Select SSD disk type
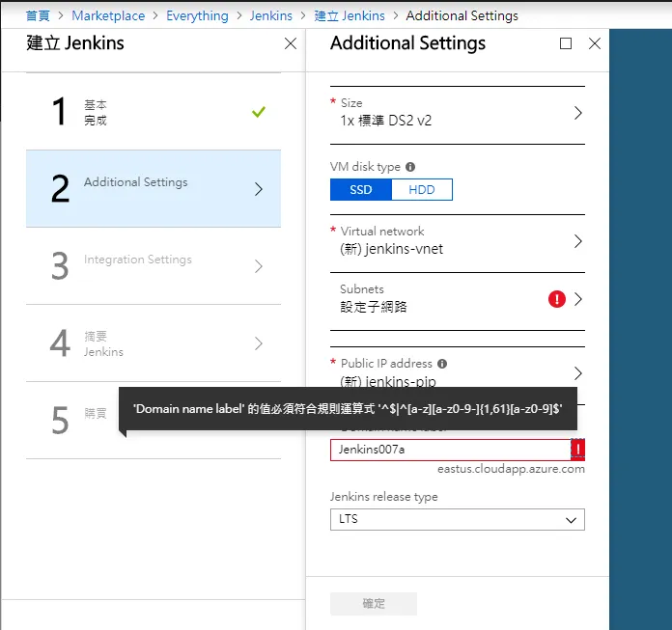This screenshot has height=630, width=672. pos(360,190)
